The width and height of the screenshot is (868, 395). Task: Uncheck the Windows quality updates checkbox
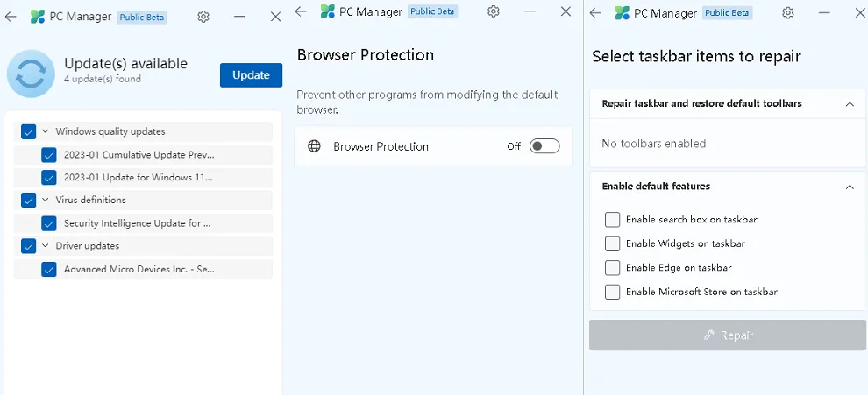click(x=28, y=131)
